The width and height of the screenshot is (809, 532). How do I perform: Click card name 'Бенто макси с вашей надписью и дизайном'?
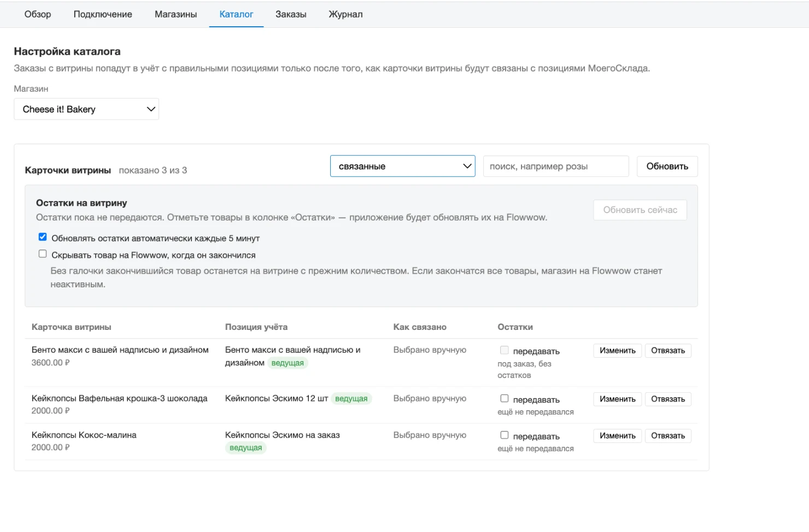pos(120,350)
